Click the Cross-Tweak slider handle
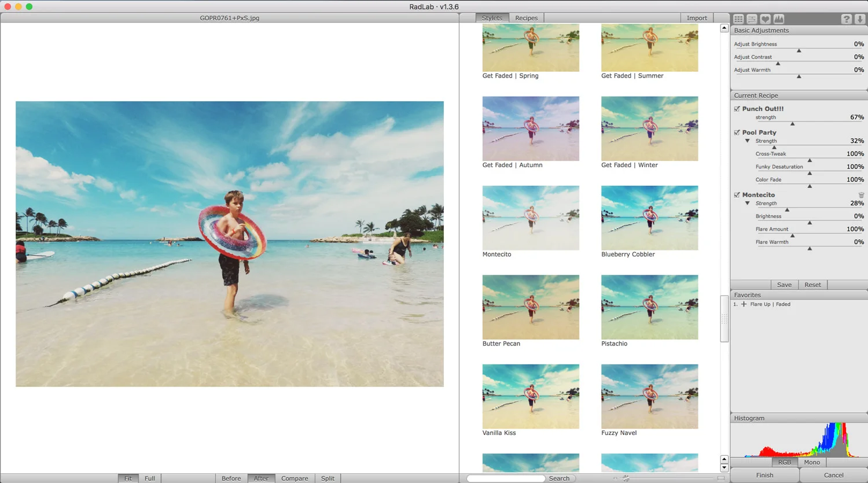The image size is (868, 483). pos(810,160)
